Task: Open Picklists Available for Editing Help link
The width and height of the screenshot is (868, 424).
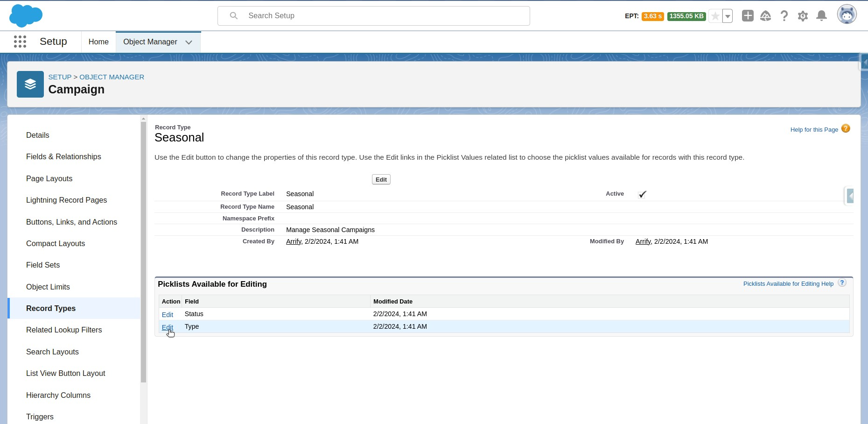Action: point(788,284)
